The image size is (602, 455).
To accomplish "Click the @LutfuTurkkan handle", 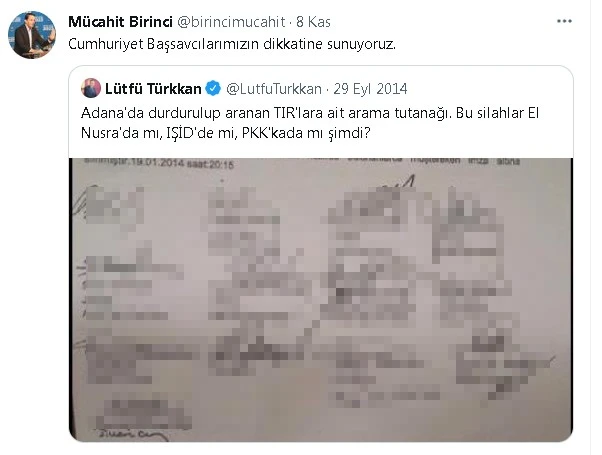I will [274, 89].
